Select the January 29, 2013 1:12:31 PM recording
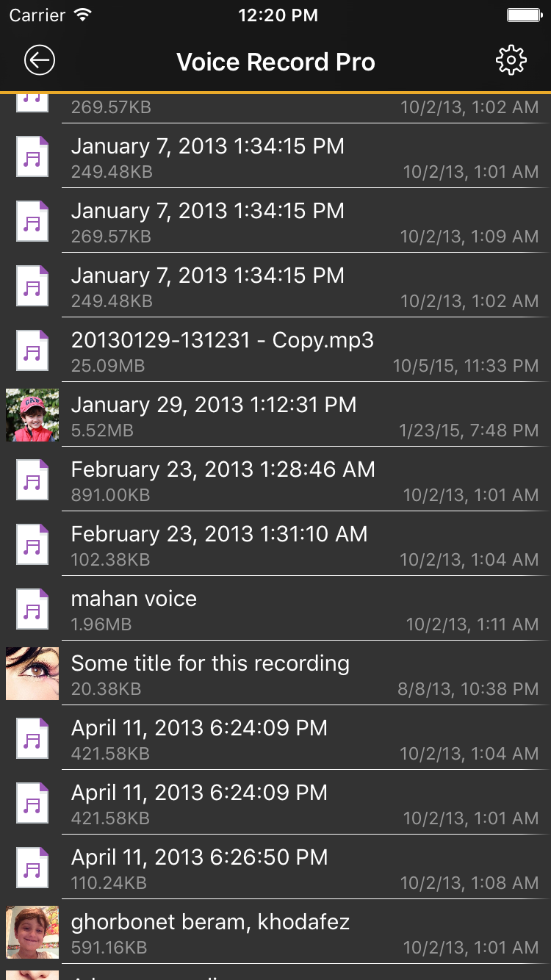The width and height of the screenshot is (551, 980). pos(294,415)
